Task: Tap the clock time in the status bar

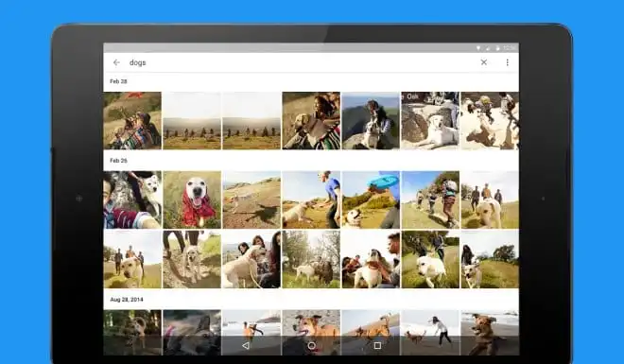Action: 510,48
